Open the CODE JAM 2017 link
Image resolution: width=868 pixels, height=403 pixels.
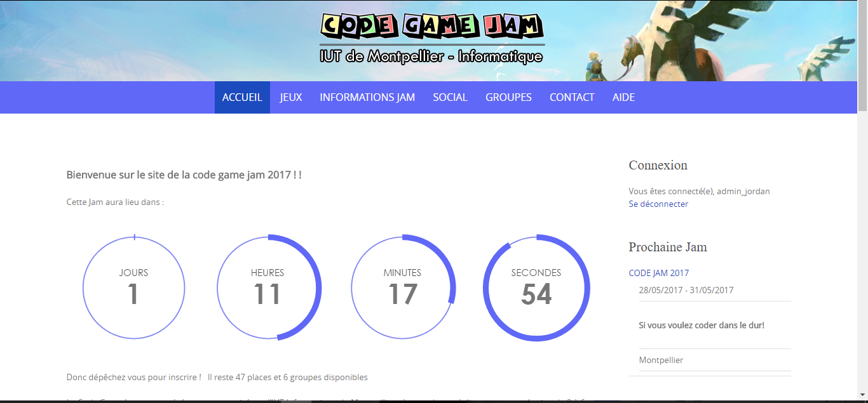click(x=659, y=273)
